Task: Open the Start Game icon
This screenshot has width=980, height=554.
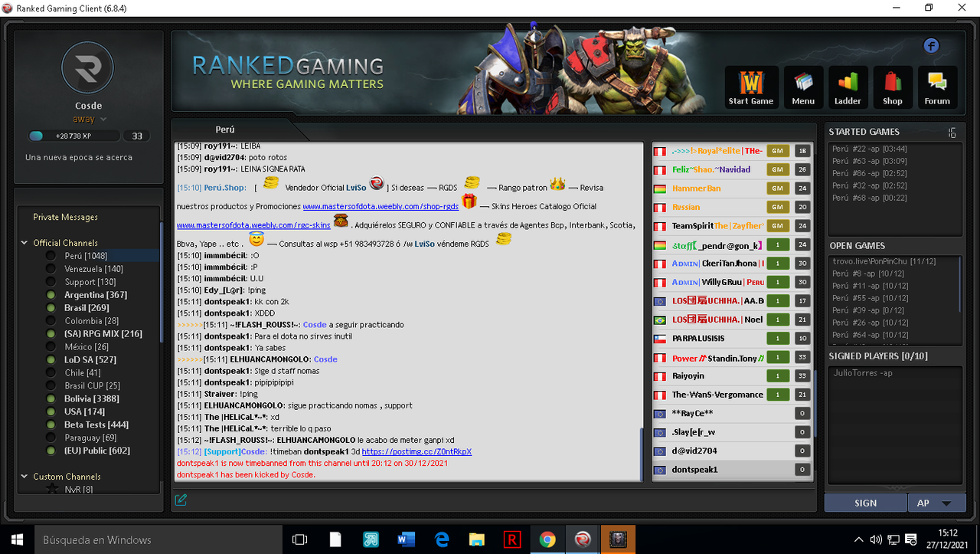Action: (751, 87)
